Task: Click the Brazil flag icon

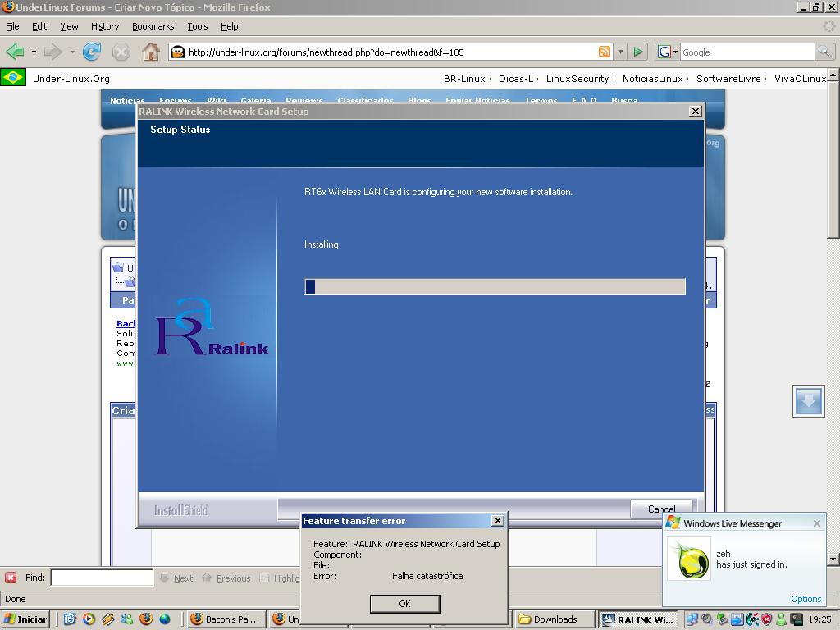Action: pyautogui.click(x=13, y=78)
